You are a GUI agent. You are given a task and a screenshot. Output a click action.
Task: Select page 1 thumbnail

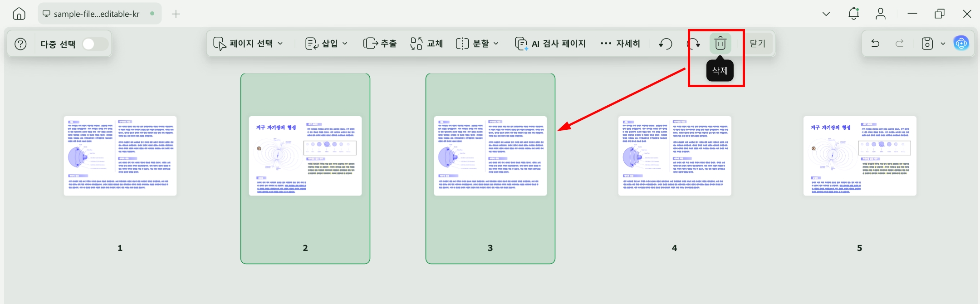(120, 156)
